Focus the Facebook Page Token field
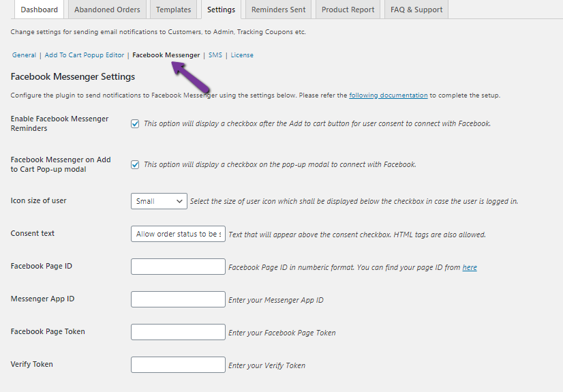 click(x=178, y=332)
